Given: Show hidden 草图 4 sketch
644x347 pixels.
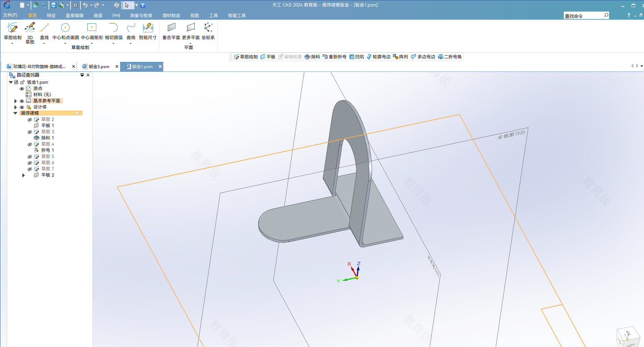Looking at the screenshot, I should [30, 144].
